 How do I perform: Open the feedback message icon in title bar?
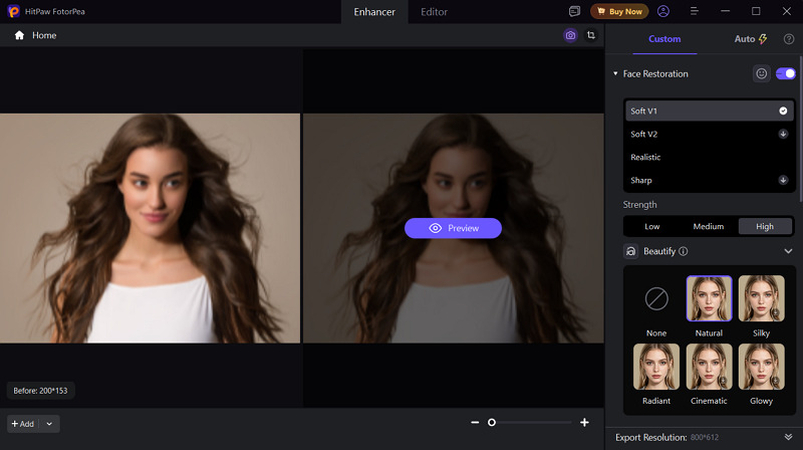(575, 11)
